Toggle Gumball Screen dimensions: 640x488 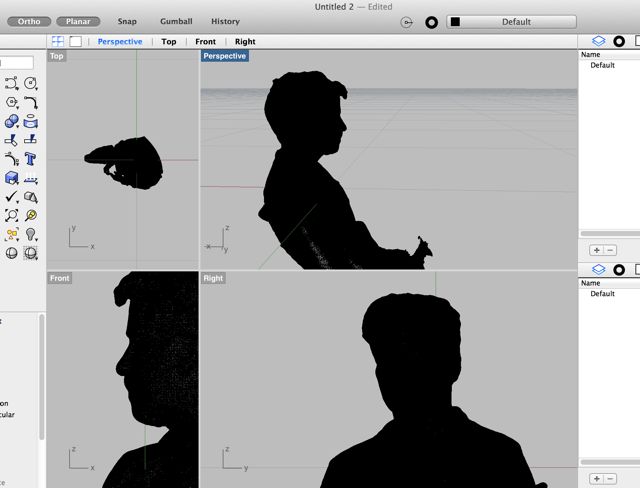point(176,21)
